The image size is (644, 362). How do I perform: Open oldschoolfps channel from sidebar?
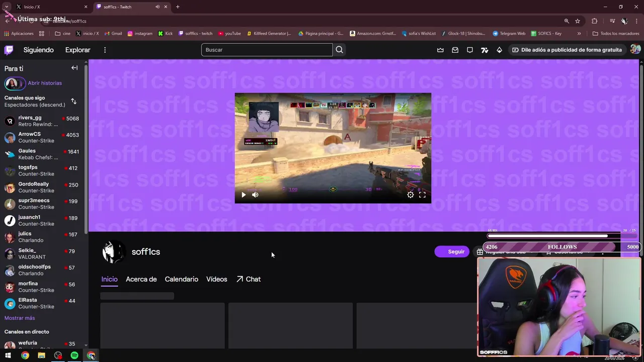pyautogui.click(x=42, y=270)
